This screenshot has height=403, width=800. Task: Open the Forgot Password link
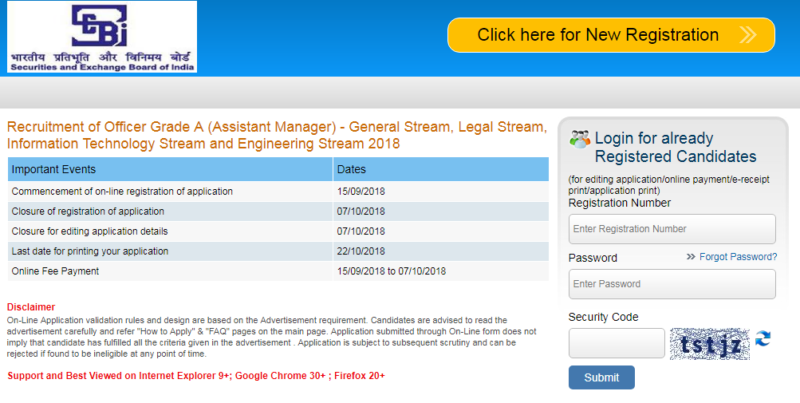[738, 257]
